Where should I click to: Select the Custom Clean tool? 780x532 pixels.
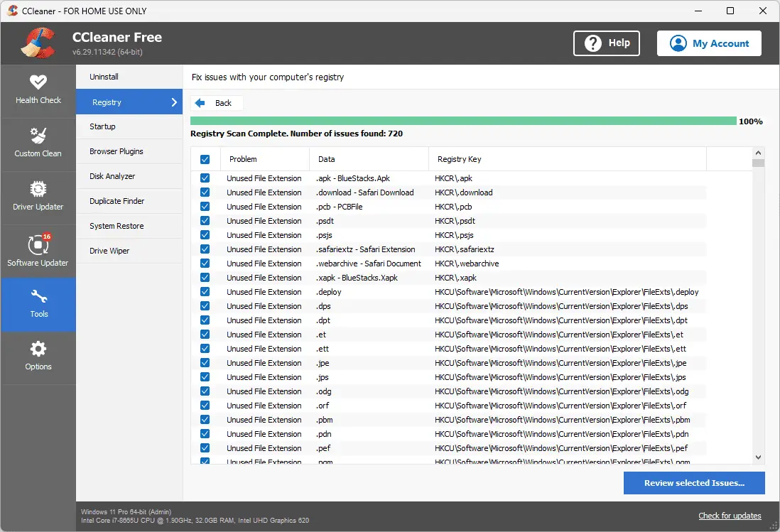coord(38,144)
